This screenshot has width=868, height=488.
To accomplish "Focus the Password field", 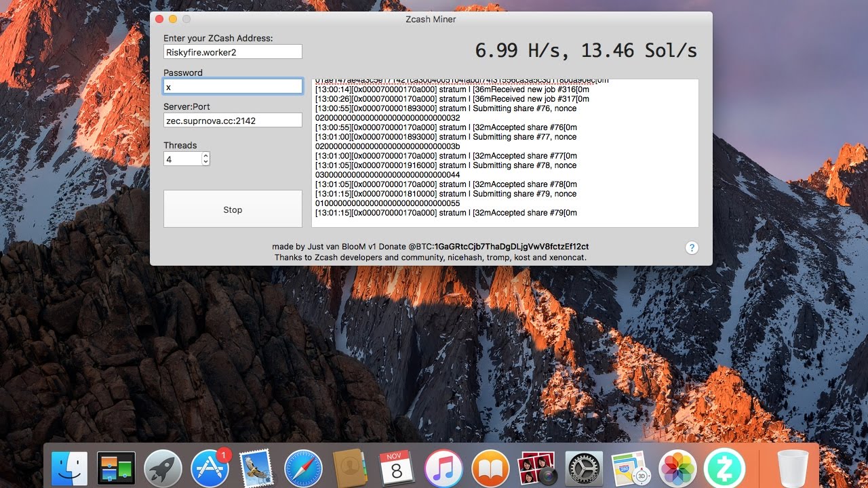I will pos(233,86).
